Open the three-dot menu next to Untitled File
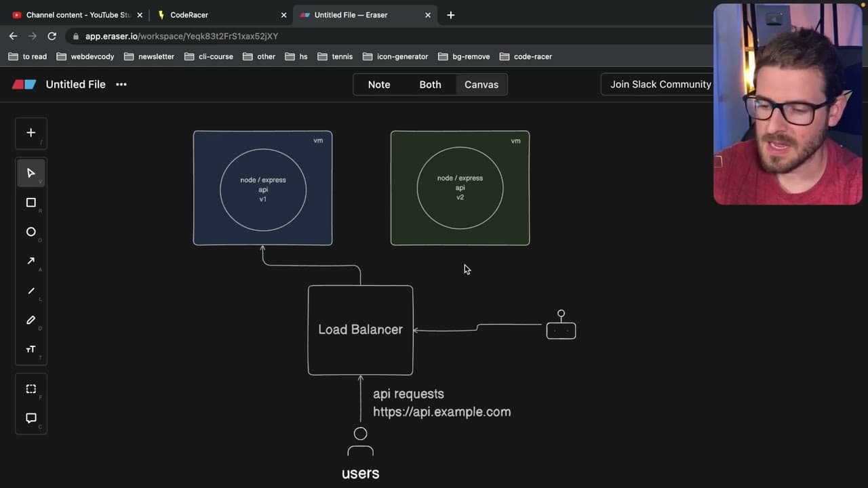 121,85
